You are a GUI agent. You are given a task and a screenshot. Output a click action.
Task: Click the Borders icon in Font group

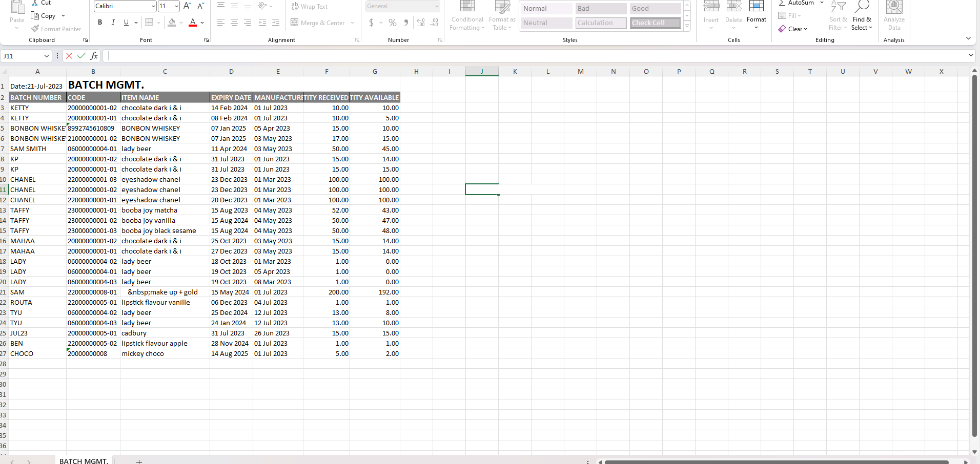coord(149,23)
